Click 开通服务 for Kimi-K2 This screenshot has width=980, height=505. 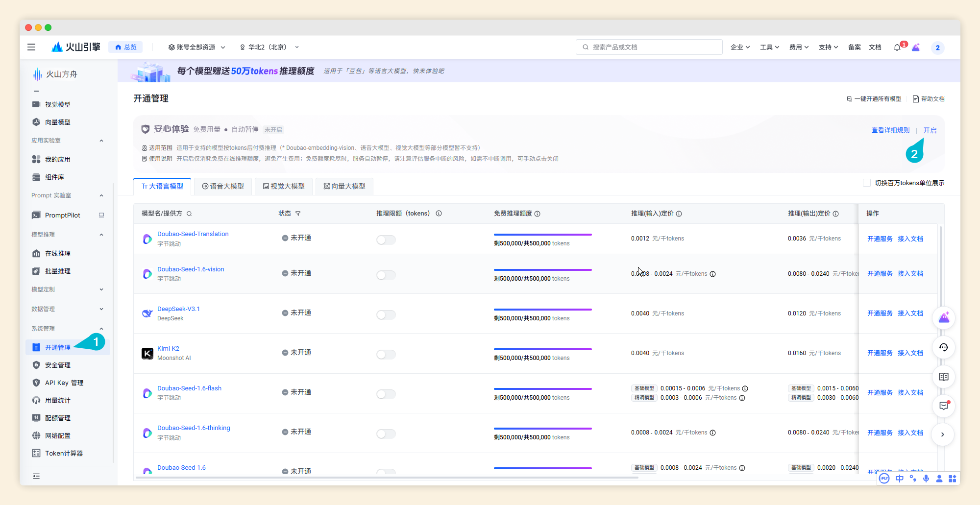tap(880, 353)
